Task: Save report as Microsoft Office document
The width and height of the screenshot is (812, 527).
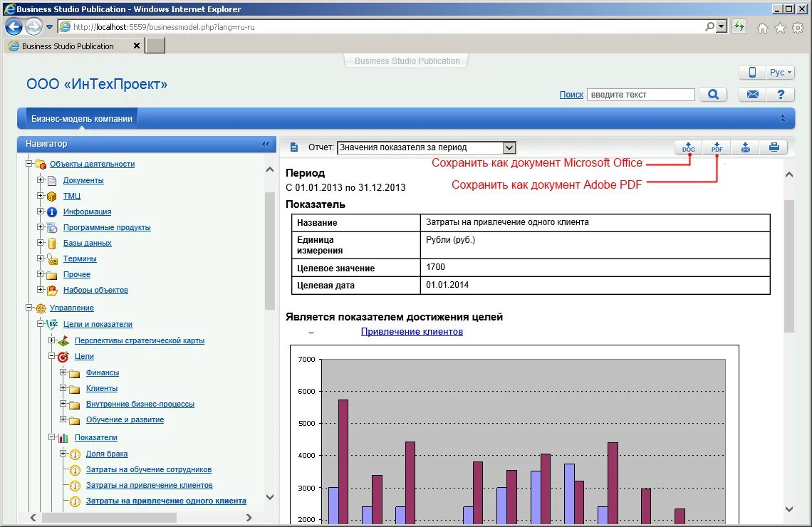Action: 687,147
